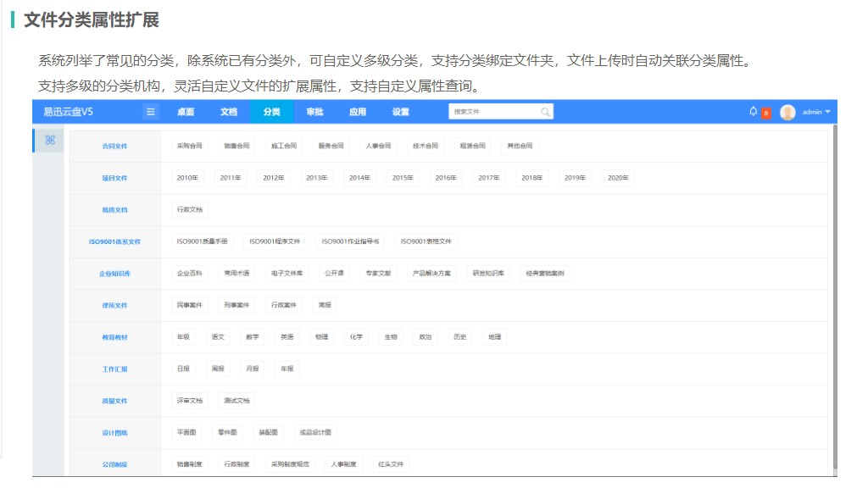868x488 pixels.
Task: Open the ISO9001体系文件 category
Action: (114, 241)
